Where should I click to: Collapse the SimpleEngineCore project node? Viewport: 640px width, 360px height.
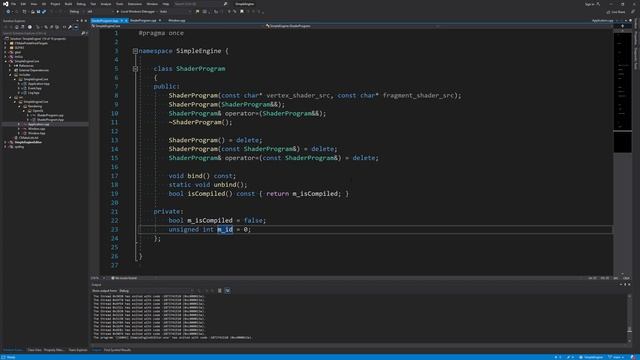tap(6, 61)
